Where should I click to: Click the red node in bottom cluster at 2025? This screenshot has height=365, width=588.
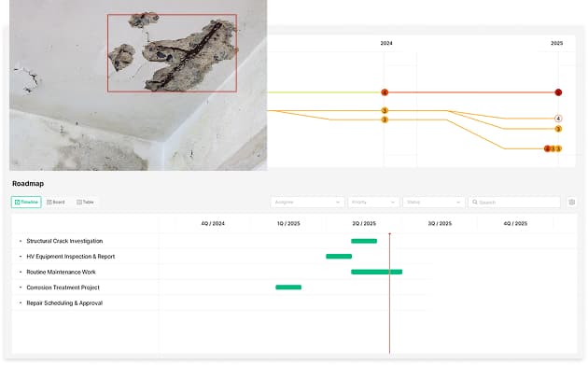point(547,149)
